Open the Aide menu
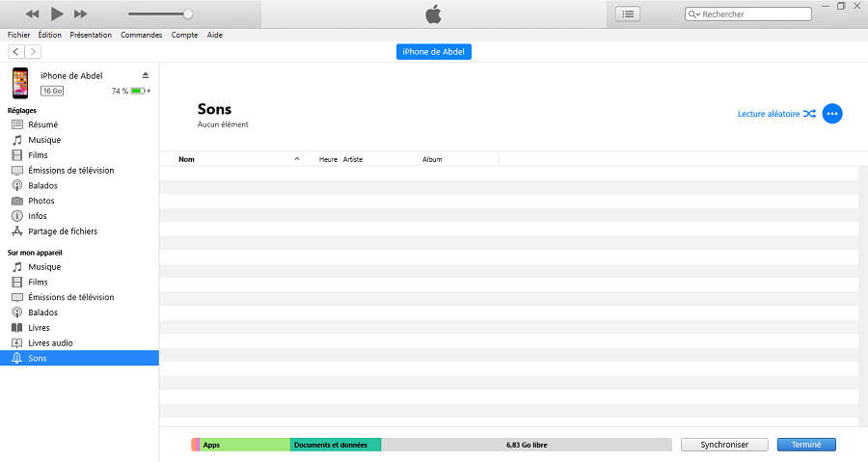Image resolution: width=868 pixels, height=462 pixels. tap(215, 35)
